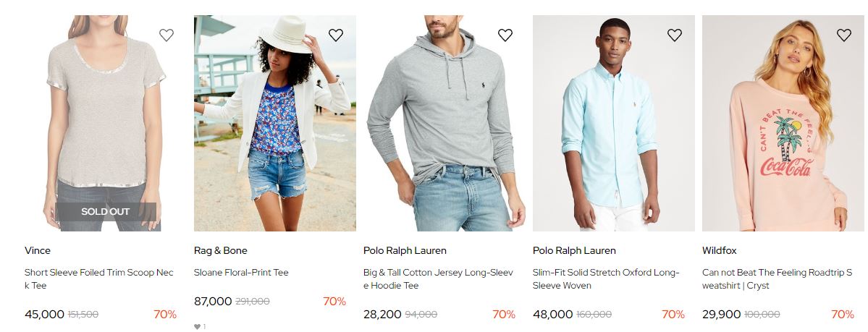The image size is (868, 332).
Task: Go to Rag & Bone brand
Action: point(220,251)
